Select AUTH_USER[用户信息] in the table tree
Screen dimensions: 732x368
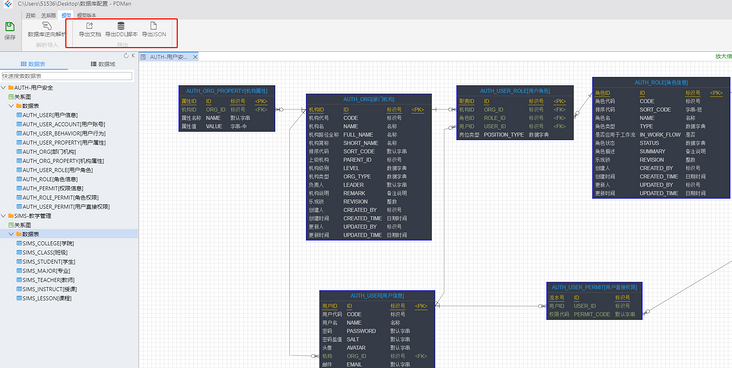pos(50,115)
